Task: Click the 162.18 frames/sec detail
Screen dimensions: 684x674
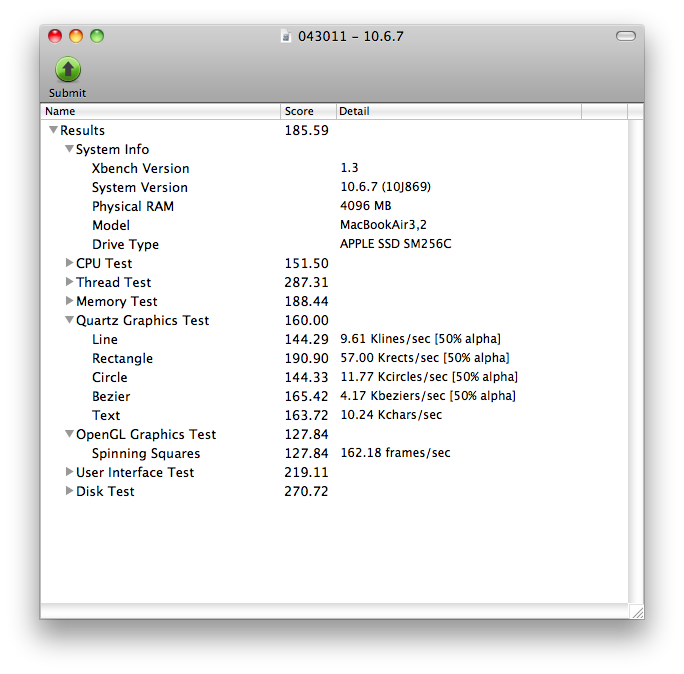Action: (395, 453)
